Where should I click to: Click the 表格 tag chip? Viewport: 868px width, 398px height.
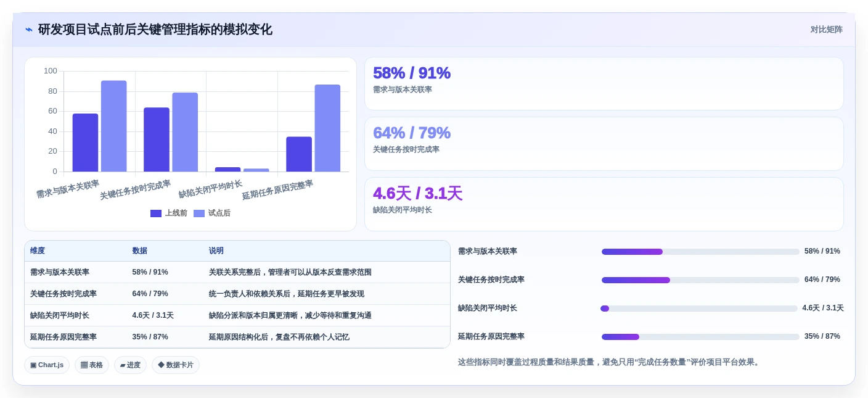(92, 365)
